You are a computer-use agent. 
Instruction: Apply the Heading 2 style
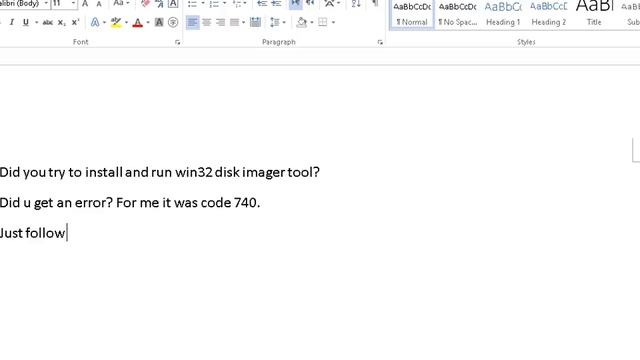click(549, 14)
